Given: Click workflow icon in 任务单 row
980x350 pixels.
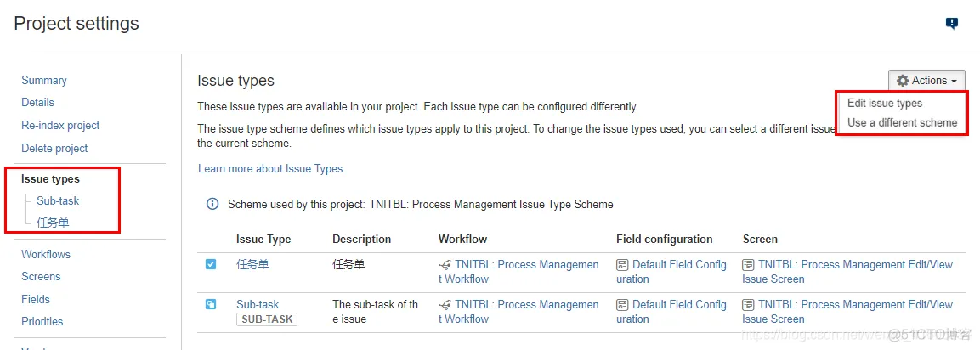Looking at the screenshot, I should pos(445,265).
